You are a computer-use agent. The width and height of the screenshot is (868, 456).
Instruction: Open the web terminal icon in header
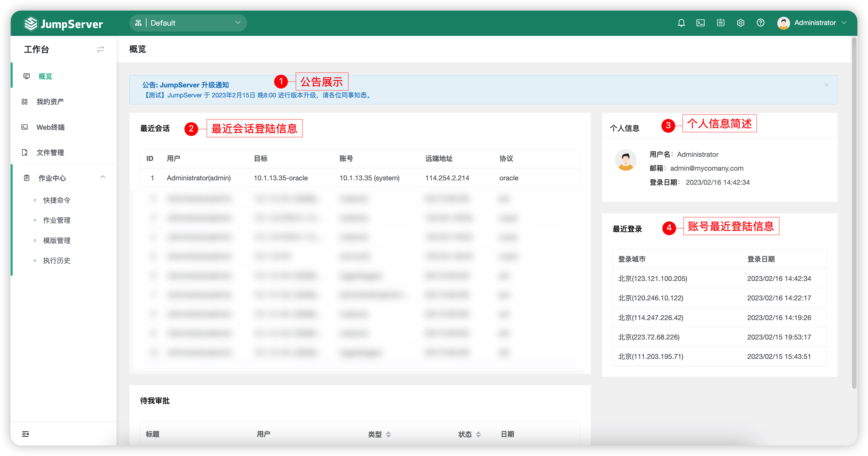pyautogui.click(x=701, y=23)
